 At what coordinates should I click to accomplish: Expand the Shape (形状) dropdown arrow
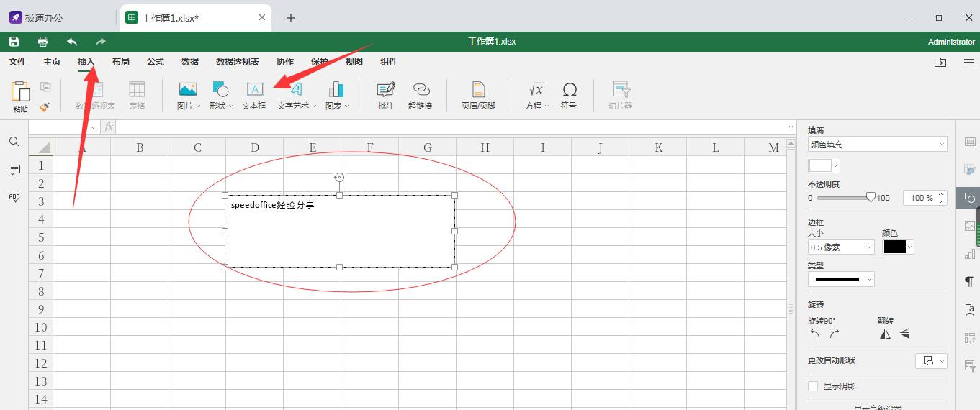230,106
